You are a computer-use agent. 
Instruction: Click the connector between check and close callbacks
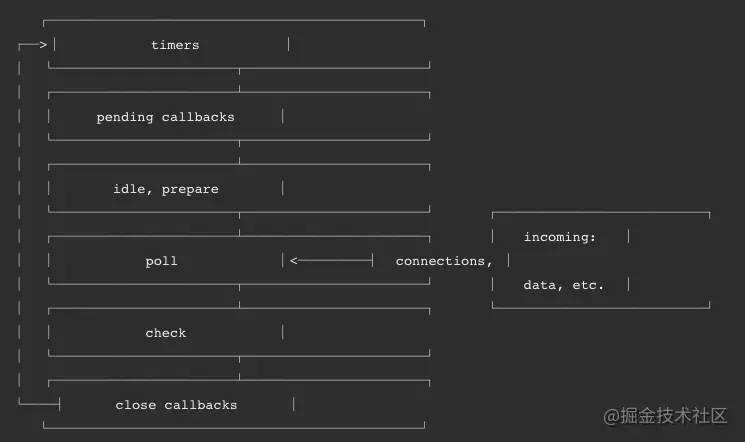(x=239, y=368)
